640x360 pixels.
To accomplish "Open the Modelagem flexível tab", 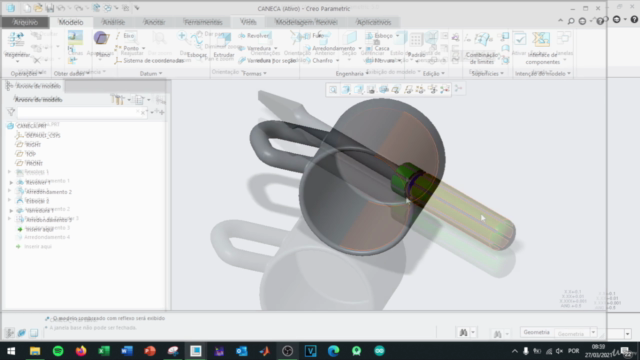I will pos(306,22).
